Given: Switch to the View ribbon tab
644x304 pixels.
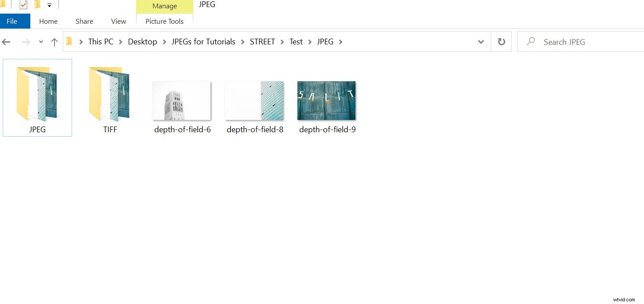Looking at the screenshot, I should [118, 21].
